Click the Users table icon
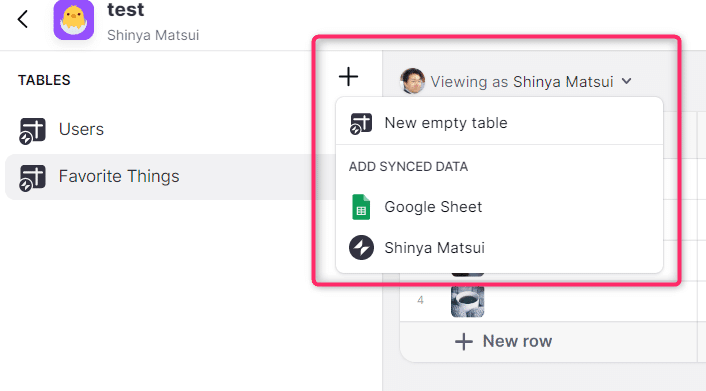 tap(32, 131)
